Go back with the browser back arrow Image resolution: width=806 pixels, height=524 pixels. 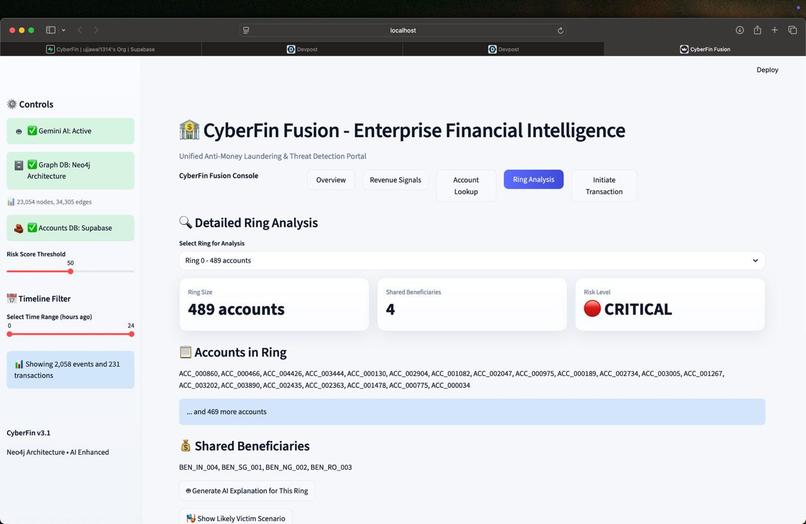tap(80, 30)
